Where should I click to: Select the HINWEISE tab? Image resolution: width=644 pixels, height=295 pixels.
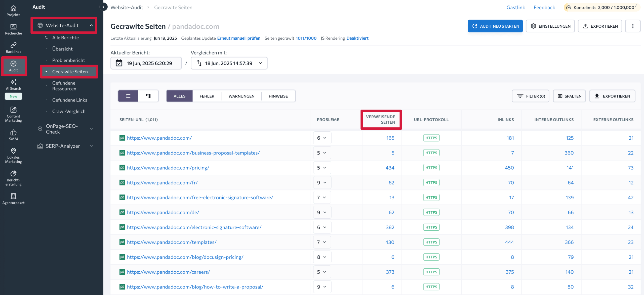pos(278,96)
